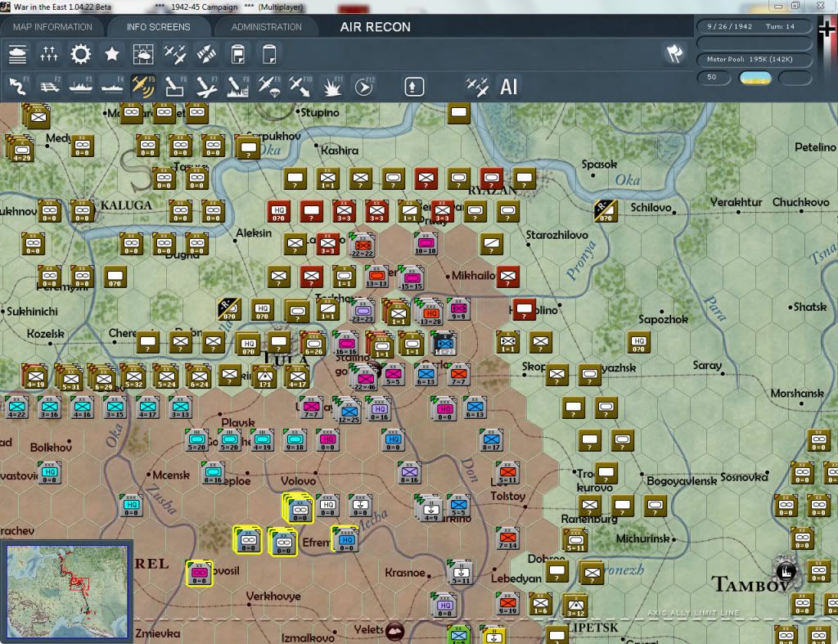Open the victory star screen
This screenshot has width=838, height=644.
coord(111,55)
